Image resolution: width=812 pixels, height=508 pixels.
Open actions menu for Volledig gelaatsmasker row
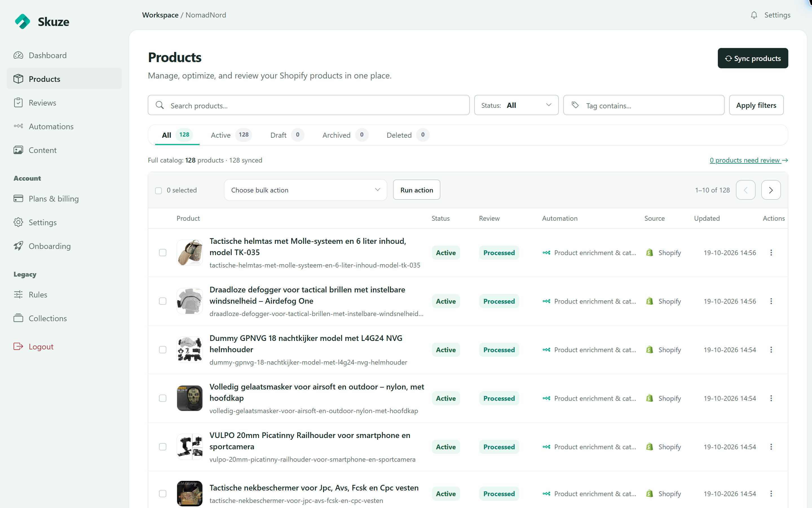tap(771, 398)
